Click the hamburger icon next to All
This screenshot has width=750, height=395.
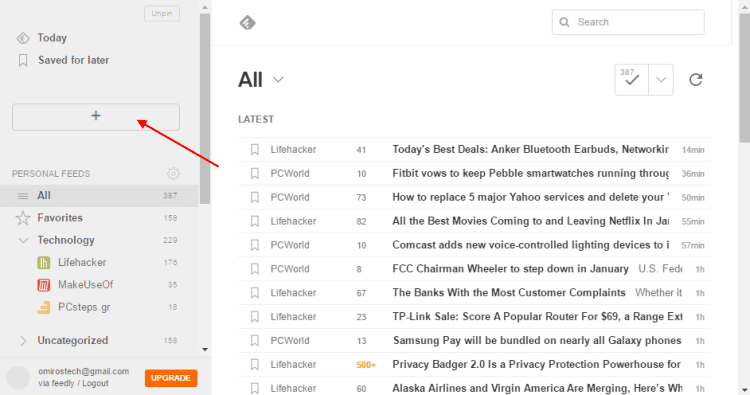pos(22,196)
